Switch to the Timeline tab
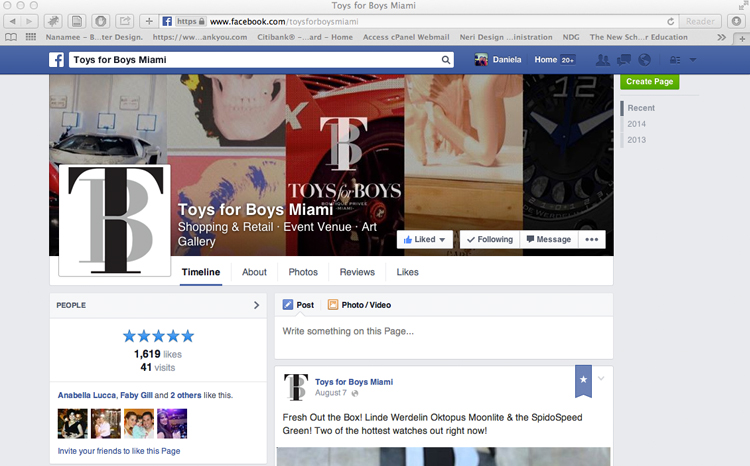The image size is (750, 466). [x=201, y=272]
